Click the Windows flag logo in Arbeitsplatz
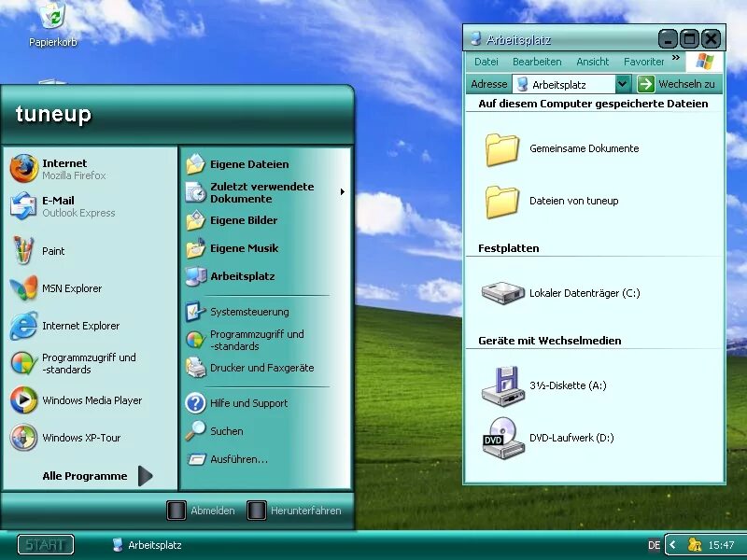Image resolution: width=747 pixels, height=560 pixels. click(x=705, y=62)
